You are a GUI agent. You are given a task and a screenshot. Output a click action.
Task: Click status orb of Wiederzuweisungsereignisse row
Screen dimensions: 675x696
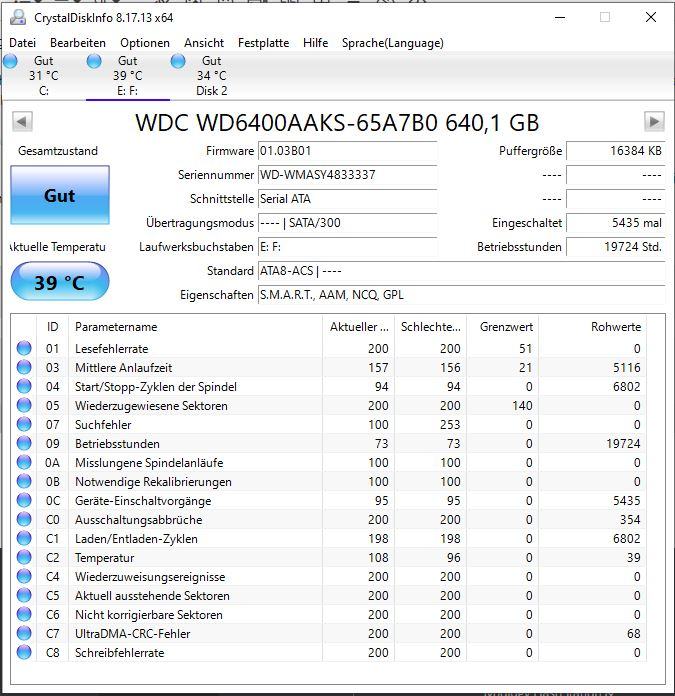point(24,577)
